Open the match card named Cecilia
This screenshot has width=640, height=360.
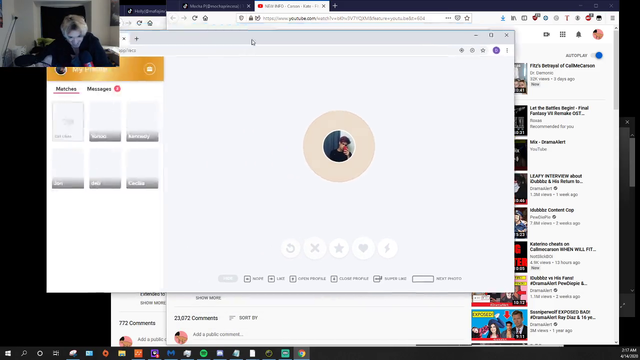pos(142,169)
